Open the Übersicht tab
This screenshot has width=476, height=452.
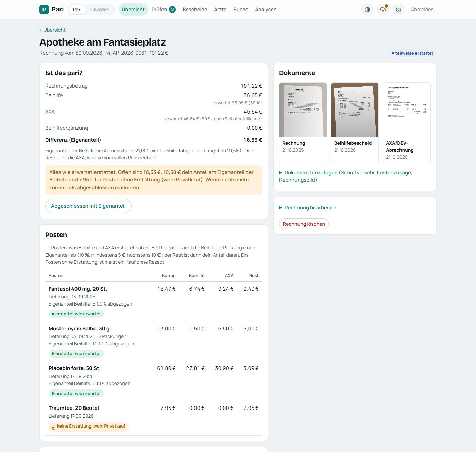(133, 10)
